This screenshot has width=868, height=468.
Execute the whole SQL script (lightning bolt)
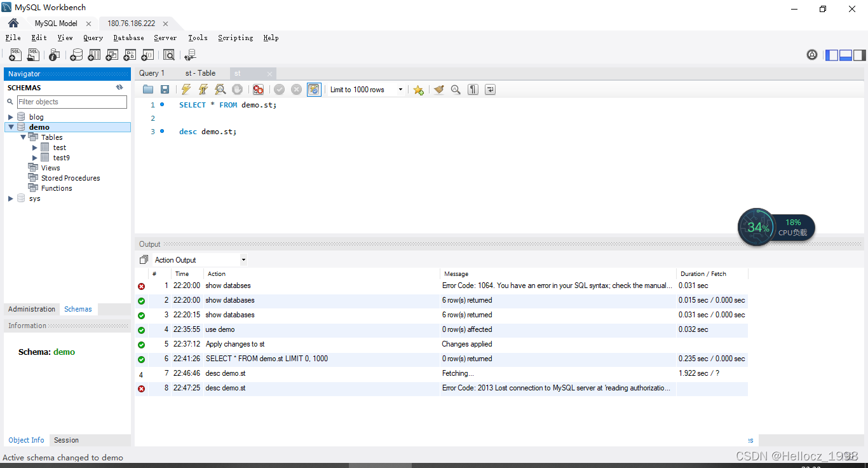[x=186, y=90]
